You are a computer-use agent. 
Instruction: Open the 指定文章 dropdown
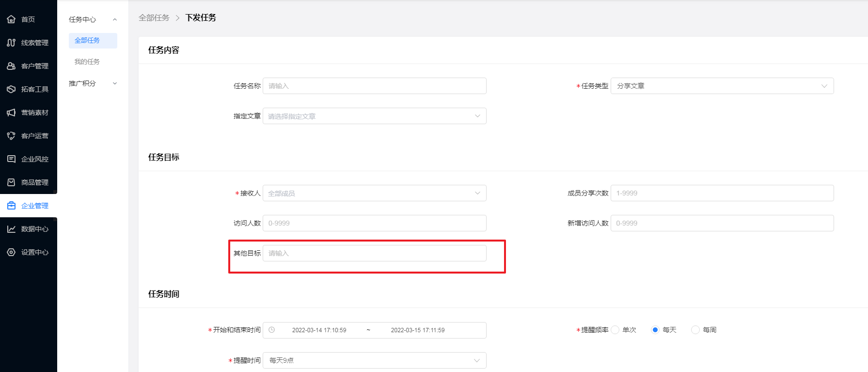coord(375,116)
